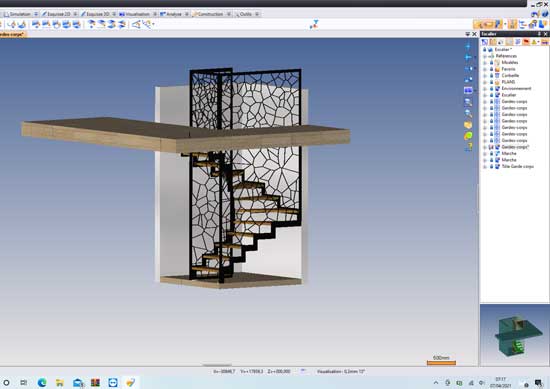Toggle the lock icon next to Environnement
This screenshot has height=389, width=550.
(491, 88)
